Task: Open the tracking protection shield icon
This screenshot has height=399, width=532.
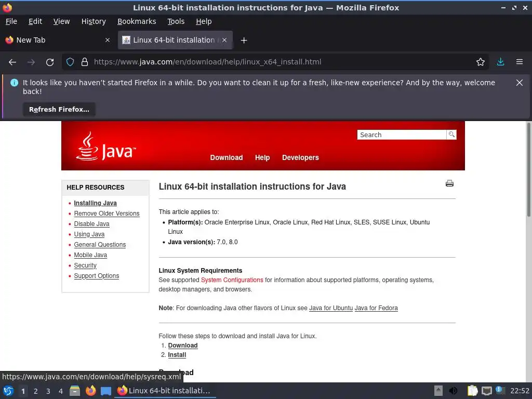Action: click(x=70, y=62)
